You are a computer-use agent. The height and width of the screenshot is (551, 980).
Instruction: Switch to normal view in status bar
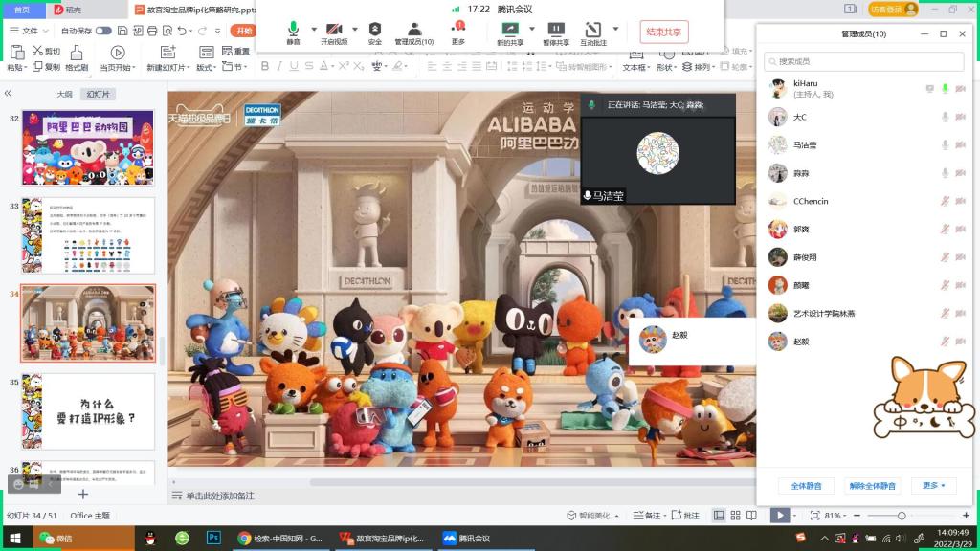point(720,516)
